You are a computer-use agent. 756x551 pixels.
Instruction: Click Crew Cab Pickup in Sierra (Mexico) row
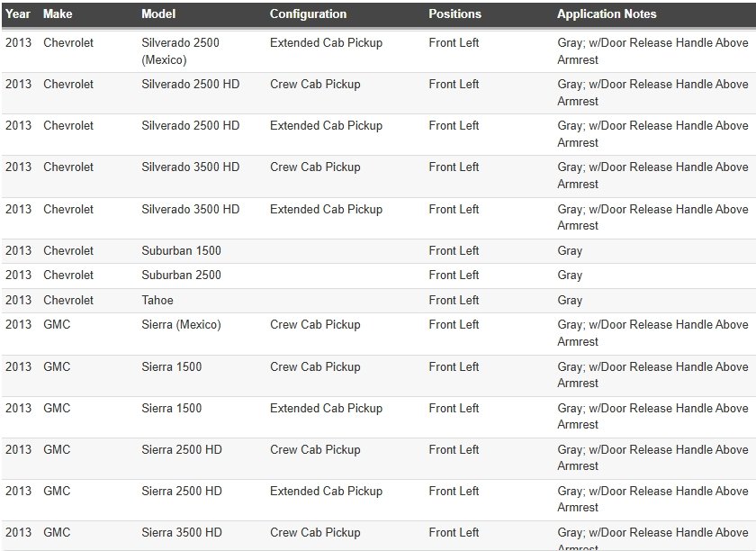point(315,325)
